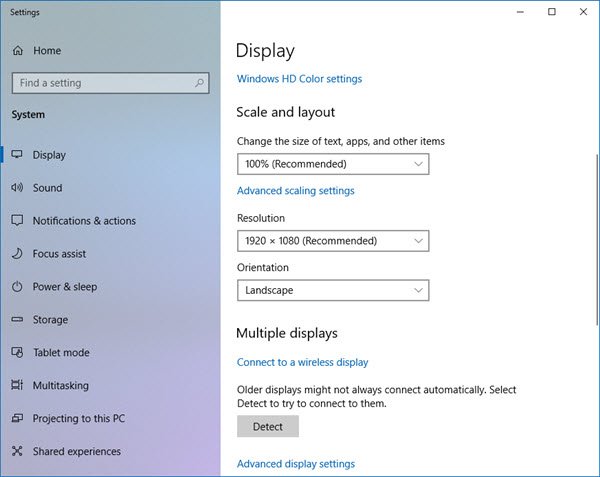The image size is (600, 477).
Task: Open Windows HD Color settings link
Action: [299, 79]
